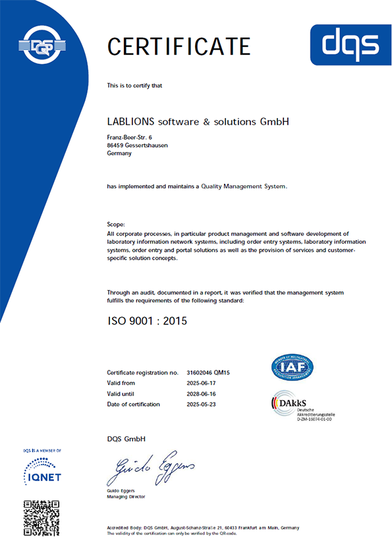Click the blue dqs logo badge
Image resolution: width=392 pixels, height=555 pixels.
tap(350, 45)
